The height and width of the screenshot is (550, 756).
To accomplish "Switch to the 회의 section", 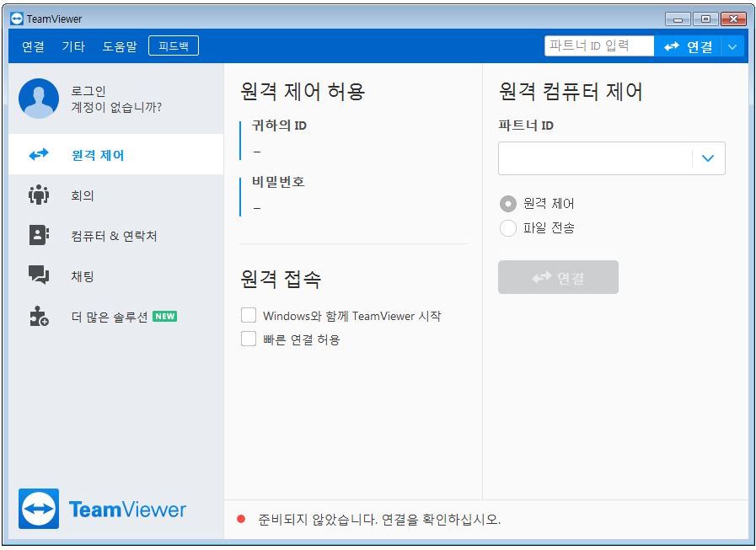I will click(x=115, y=195).
